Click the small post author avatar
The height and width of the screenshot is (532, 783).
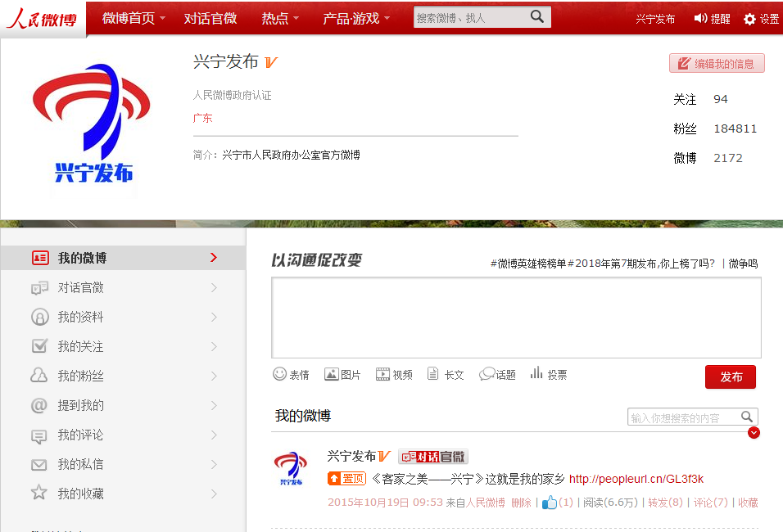point(291,468)
